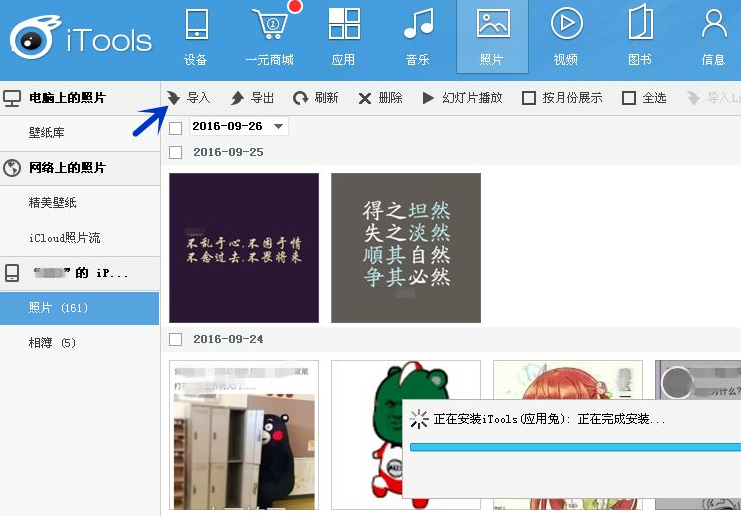Click the iTools logo

point(80,38)
